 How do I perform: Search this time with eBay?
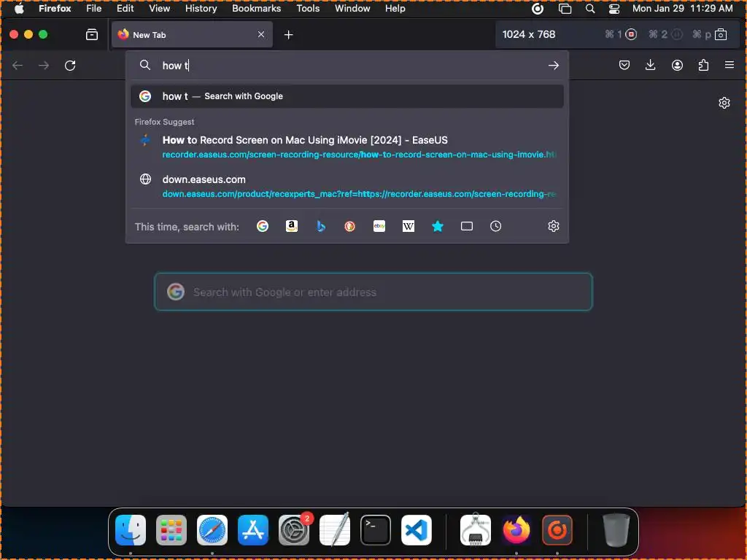(x=379, y=226)
